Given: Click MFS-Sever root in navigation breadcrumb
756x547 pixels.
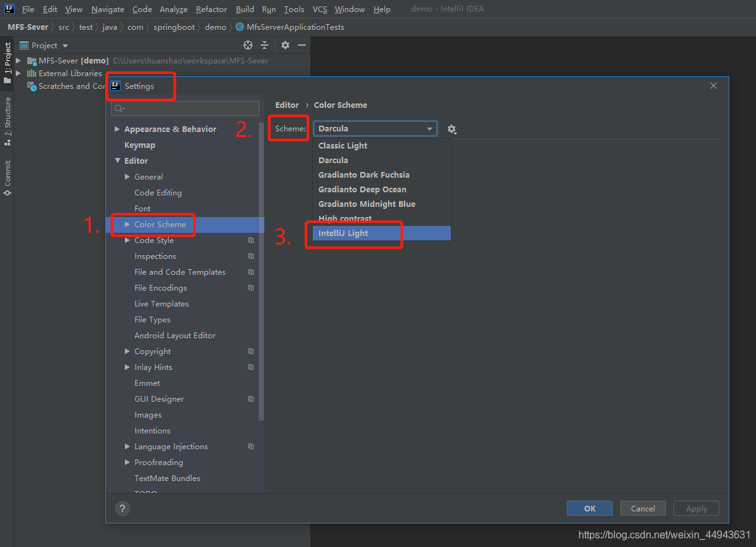Looking at the screenshot, I should pyautogui.click(x=28, y=27).
